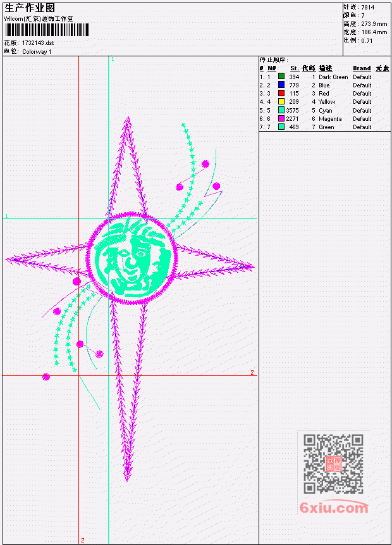Click the 'Dark Green' description text
Screen dimensions: 392x545
pyautogui.click(x=333, y=77)
